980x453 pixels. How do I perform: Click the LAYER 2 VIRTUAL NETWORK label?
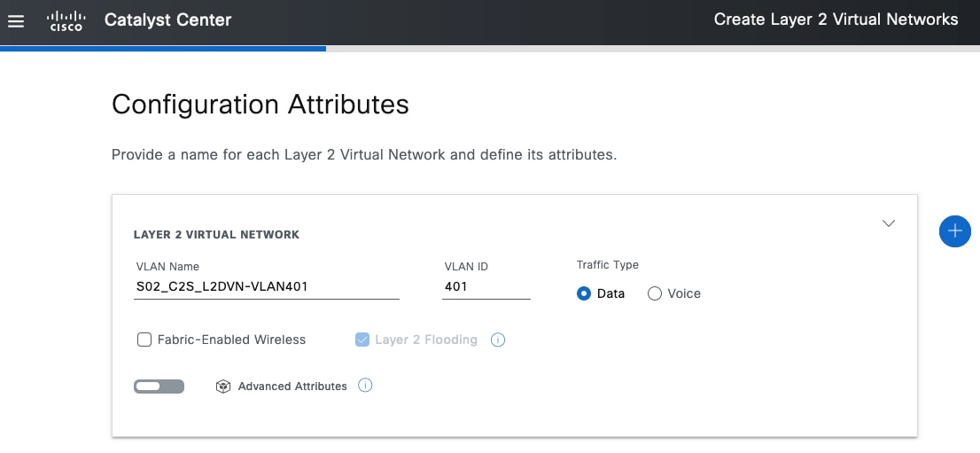pyautogui.click(x=217, y=235)
